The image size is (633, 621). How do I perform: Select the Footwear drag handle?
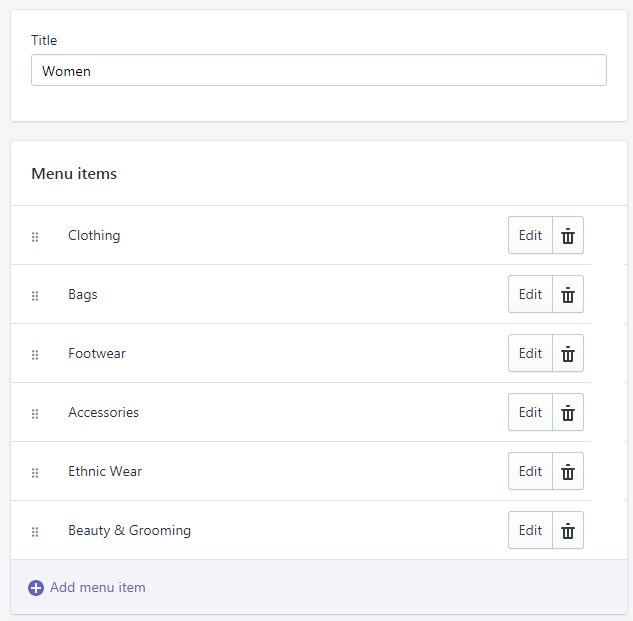tap(35, 355)
